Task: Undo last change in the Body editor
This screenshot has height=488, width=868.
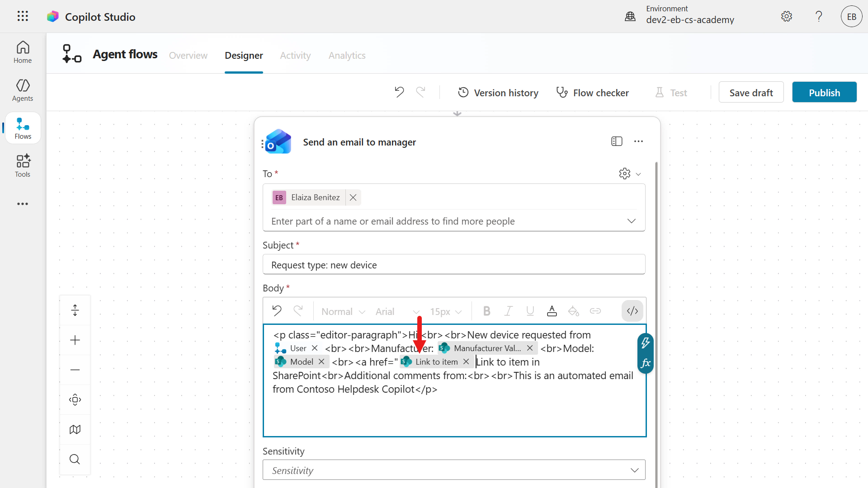Action: [x=277, y=311]
